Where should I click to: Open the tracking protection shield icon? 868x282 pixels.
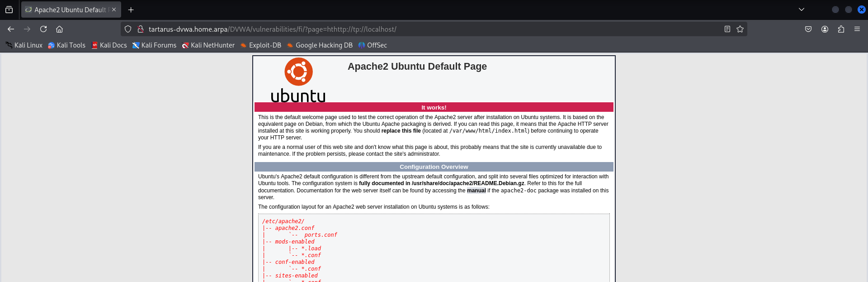tap(128, 29)
